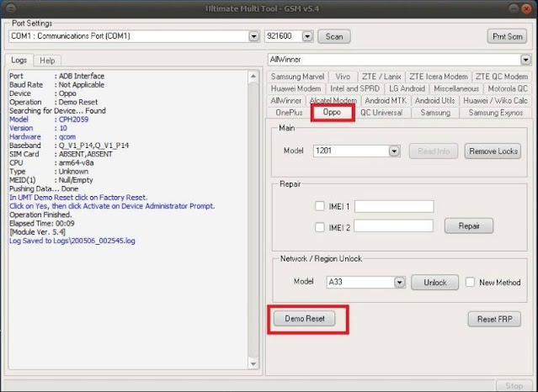Screen dimensions: 538x392
Task: Click the Read Info button
Action: (x=434, y=151)
